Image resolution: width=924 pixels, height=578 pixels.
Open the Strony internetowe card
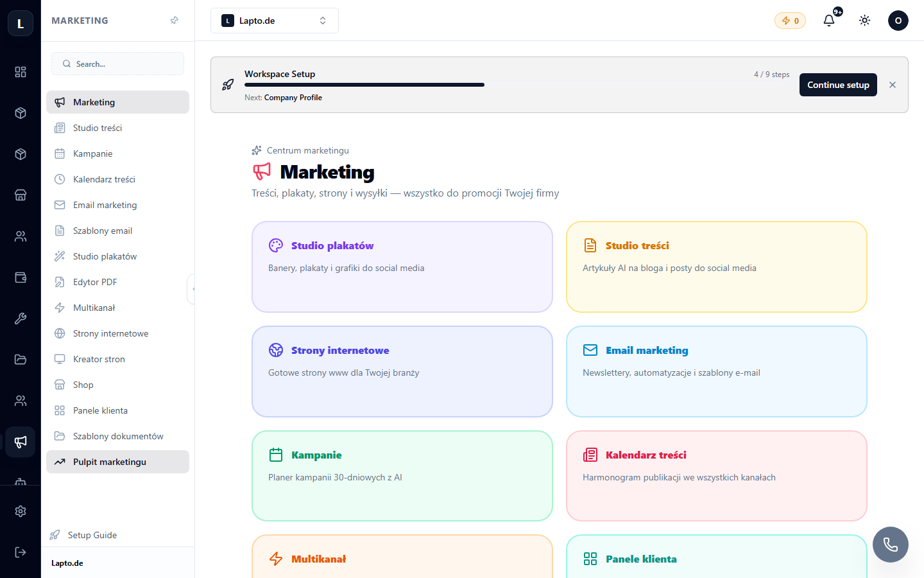[x=402, y=372]
